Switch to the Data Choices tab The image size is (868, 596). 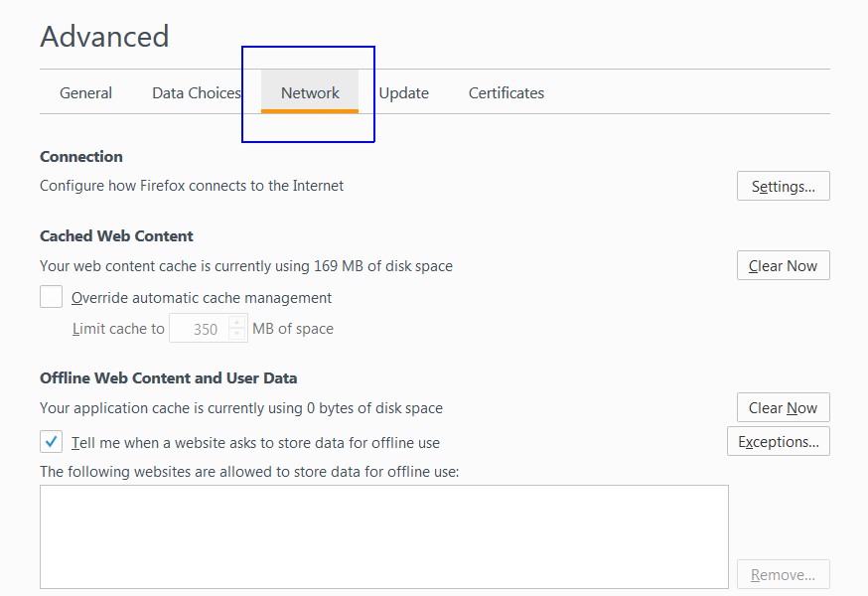[x=197, y=92]
